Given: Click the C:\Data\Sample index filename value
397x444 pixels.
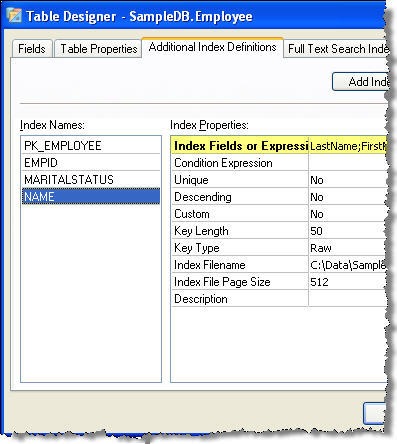Looking at the screenshot, I should coord(348,265).
